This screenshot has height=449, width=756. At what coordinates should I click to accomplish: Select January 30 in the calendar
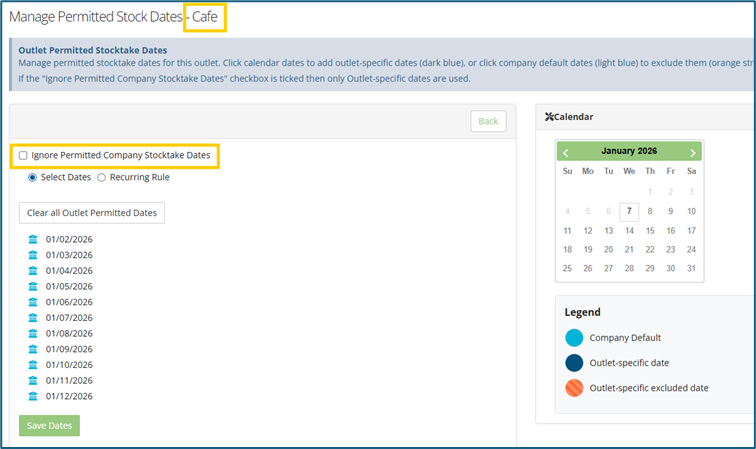click(671, 268)
